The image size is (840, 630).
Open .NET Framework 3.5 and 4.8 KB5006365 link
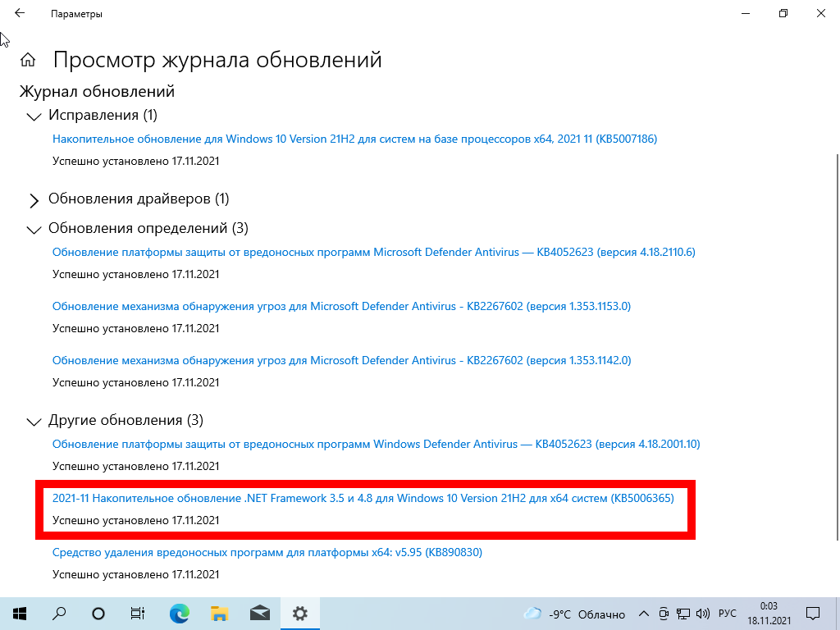pyautogui.click(x=363, y=498)
